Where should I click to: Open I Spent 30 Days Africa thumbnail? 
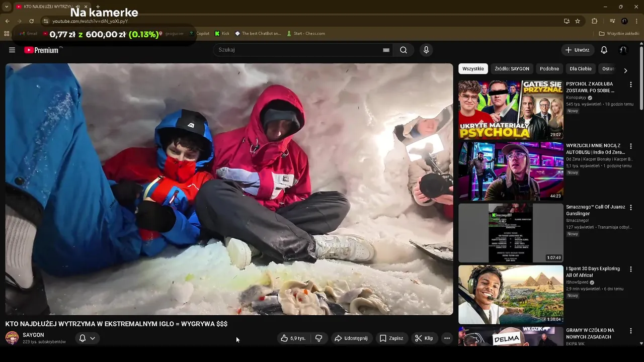click(x=511, y=295)
